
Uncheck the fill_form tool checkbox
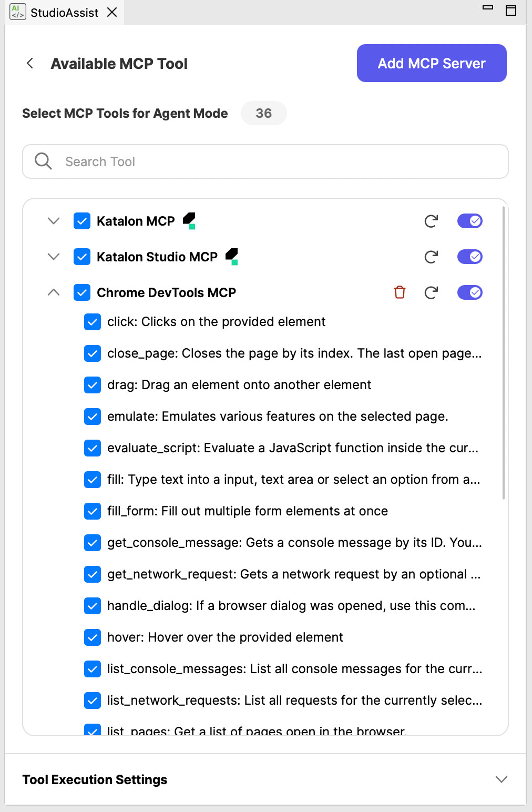pyautogui.click(x=92, y=511)
